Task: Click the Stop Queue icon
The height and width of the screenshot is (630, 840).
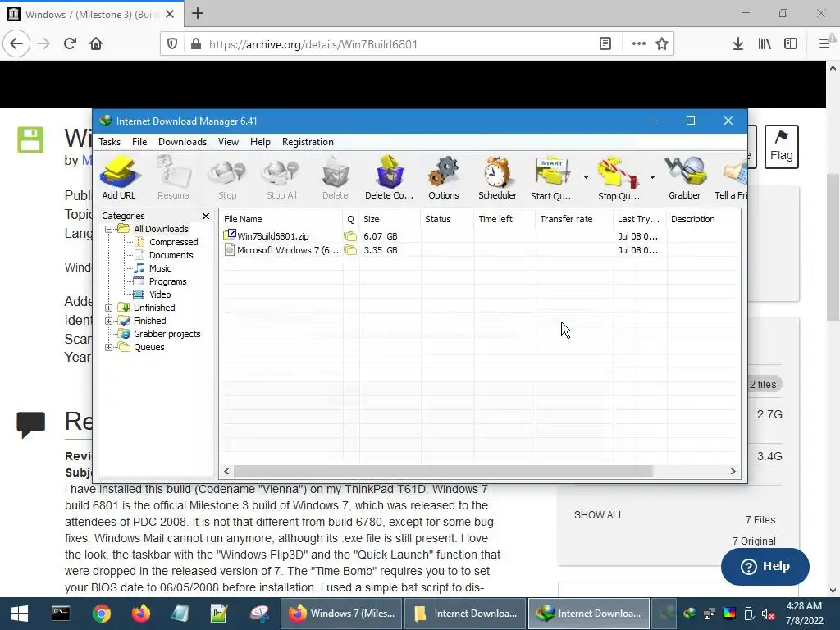Action: 619,178
